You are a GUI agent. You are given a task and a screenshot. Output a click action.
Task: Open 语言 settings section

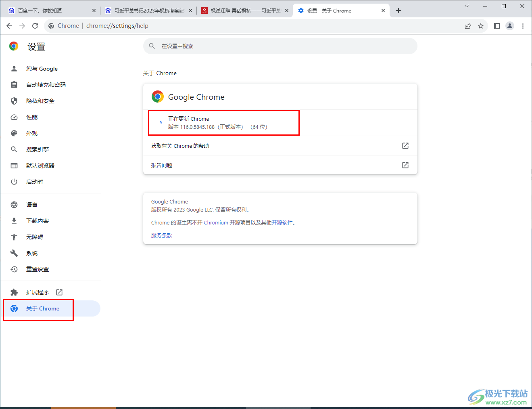(x=50, y=205)
